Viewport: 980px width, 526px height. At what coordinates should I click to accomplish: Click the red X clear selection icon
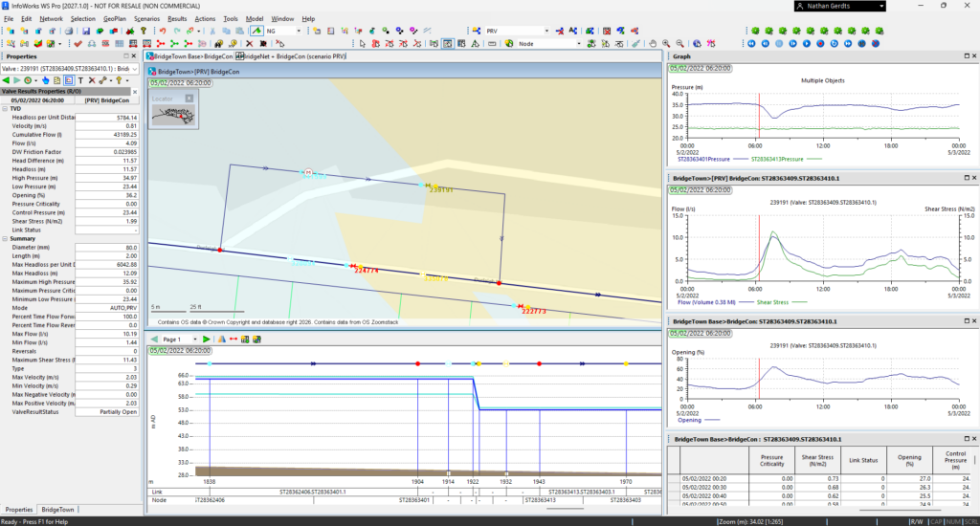click(250, 44)
